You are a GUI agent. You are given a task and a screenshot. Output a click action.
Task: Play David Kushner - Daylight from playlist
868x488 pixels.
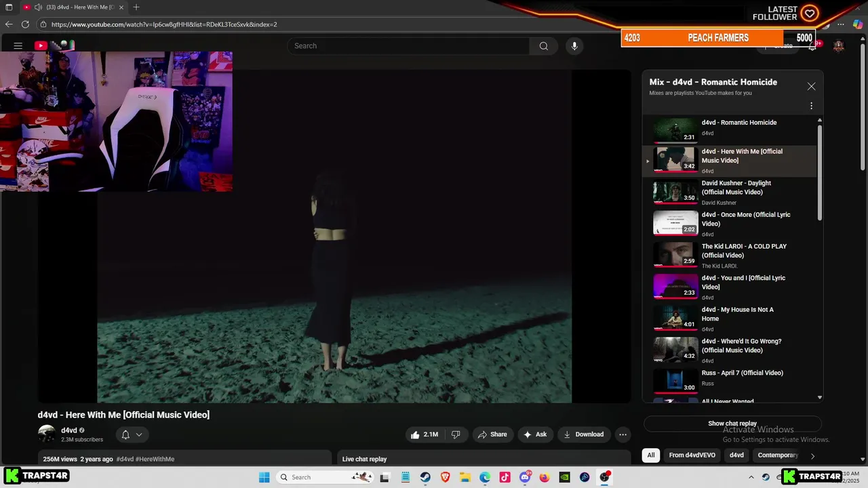pyautogui.click(x=730, y=192)
